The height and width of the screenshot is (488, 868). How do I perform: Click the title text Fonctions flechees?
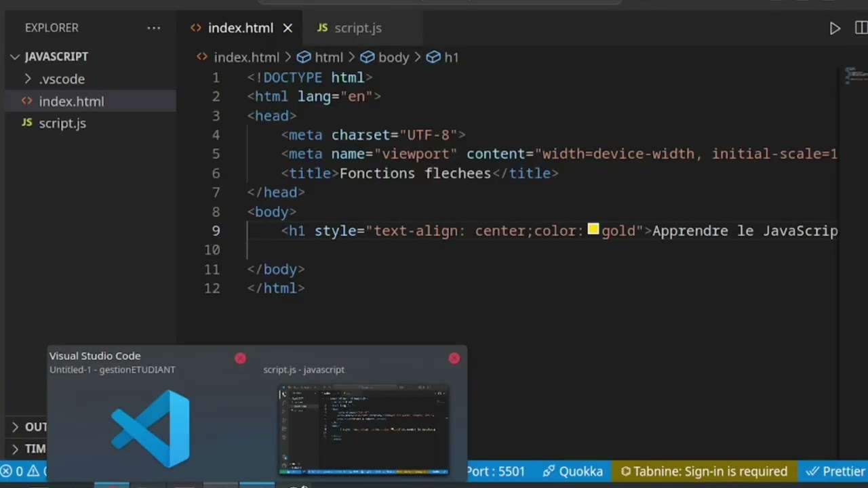[x=415, y=174]
